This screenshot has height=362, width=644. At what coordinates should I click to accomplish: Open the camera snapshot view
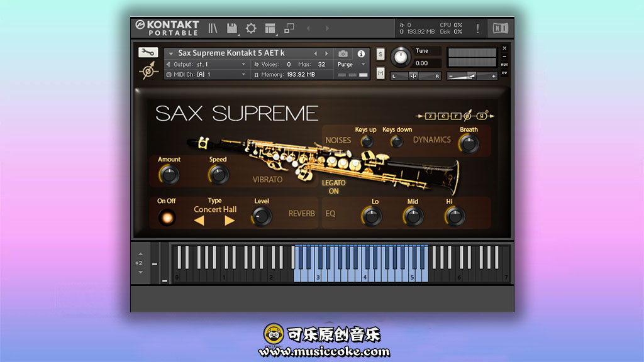(343, 54)
